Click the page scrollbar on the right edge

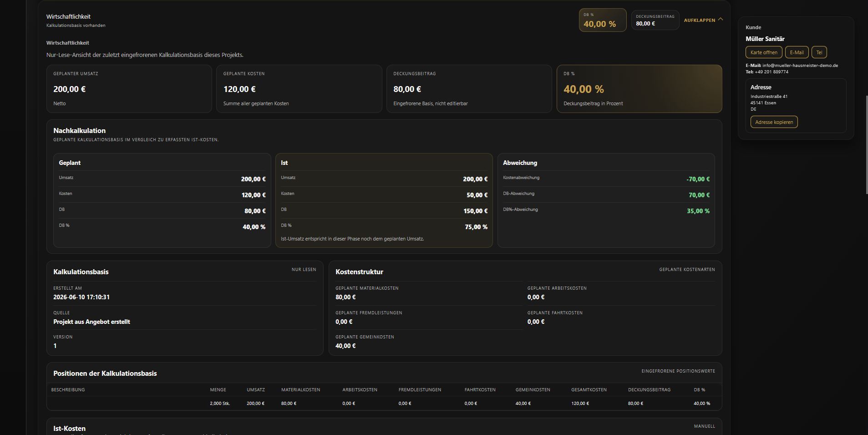(866, 146)
